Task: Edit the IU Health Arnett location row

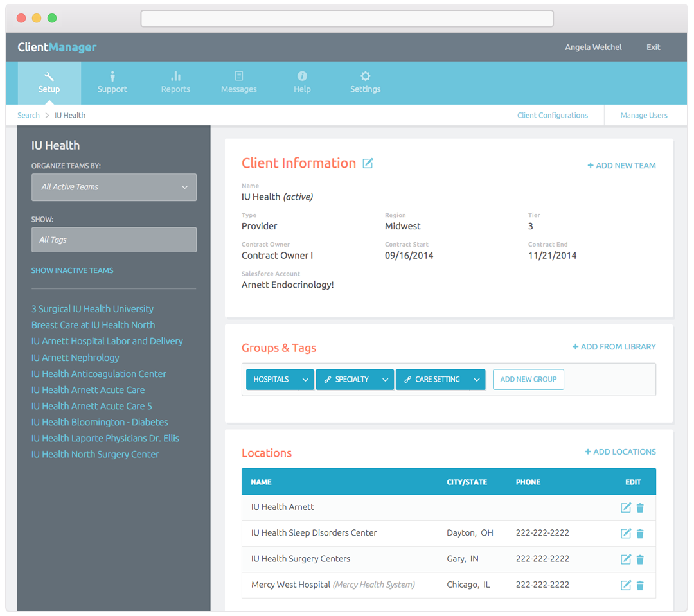Action: click(625, 507)
